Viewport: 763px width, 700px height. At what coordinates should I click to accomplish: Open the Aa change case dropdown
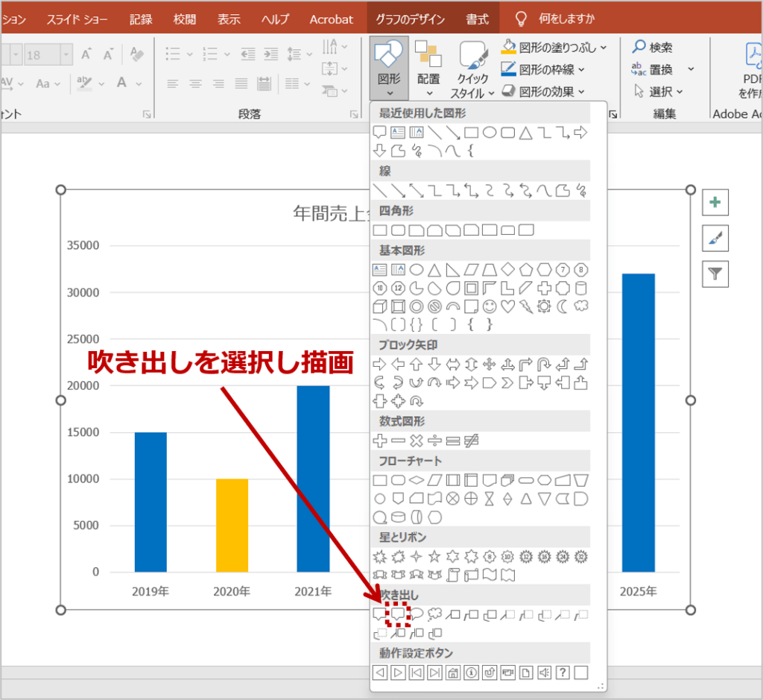[x=48, y=83]
